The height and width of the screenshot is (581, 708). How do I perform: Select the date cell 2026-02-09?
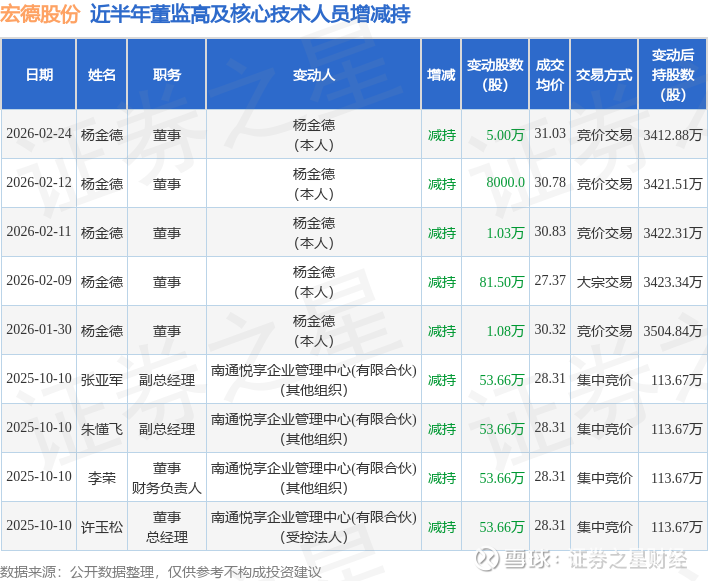tap(39, 281)
